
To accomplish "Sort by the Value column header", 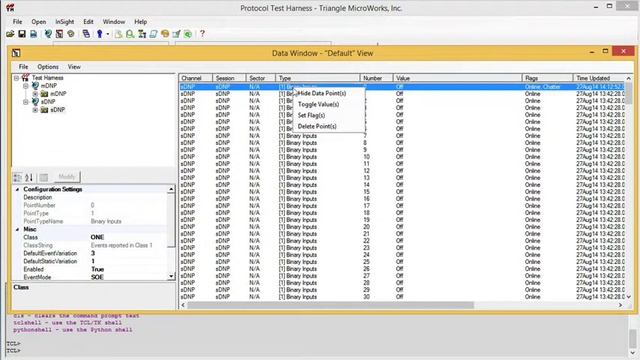I will coord(458,78).
